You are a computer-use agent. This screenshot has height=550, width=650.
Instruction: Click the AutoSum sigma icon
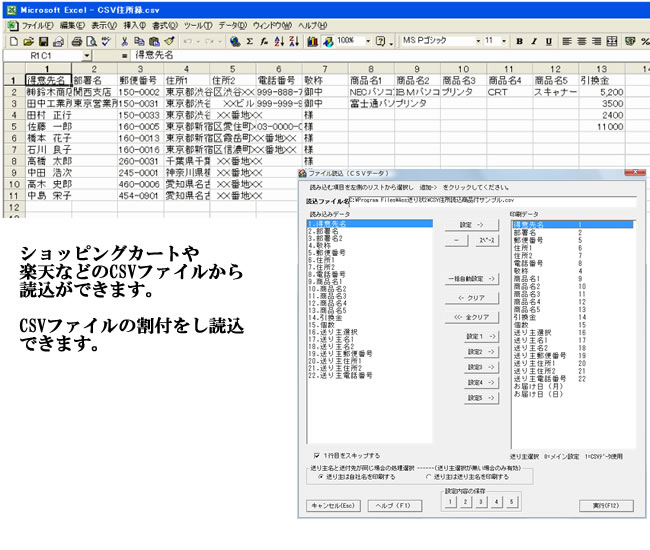click(x=250, y=41)
